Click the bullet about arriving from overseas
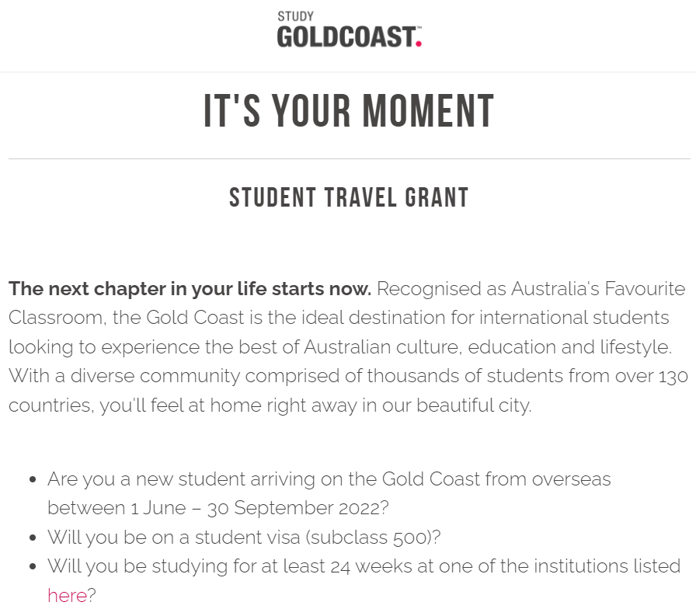This screenshot has width=696, height=616. coord(329,493)
